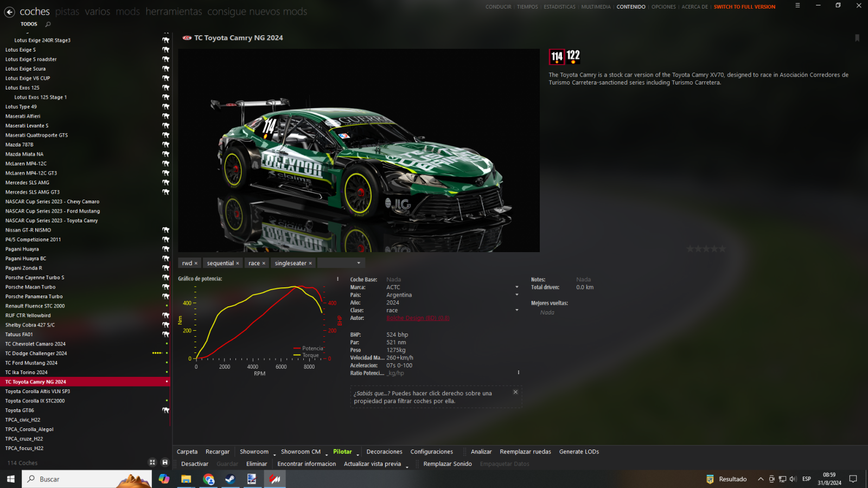Open the volume icon in system tray
This screenshot has height=488, width=868.
pos(793,479)
